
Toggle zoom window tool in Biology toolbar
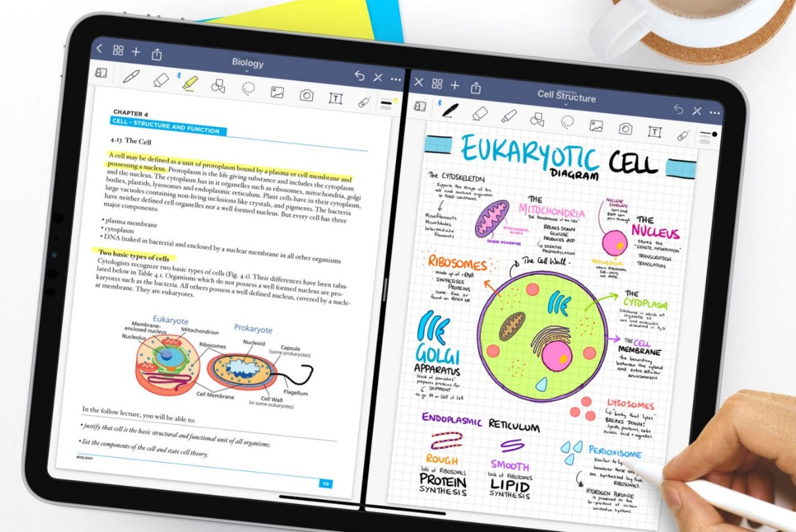101,72
